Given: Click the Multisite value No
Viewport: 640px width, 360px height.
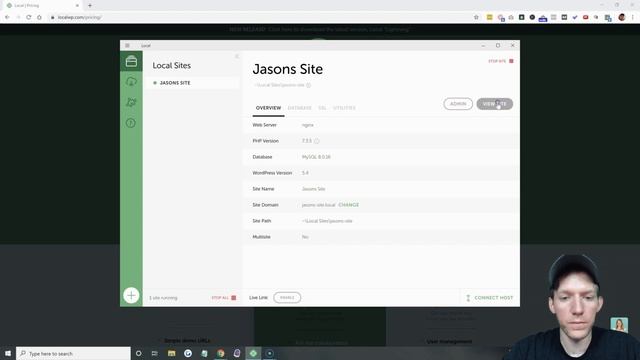Looking at the screenshot, I should 305,237.
